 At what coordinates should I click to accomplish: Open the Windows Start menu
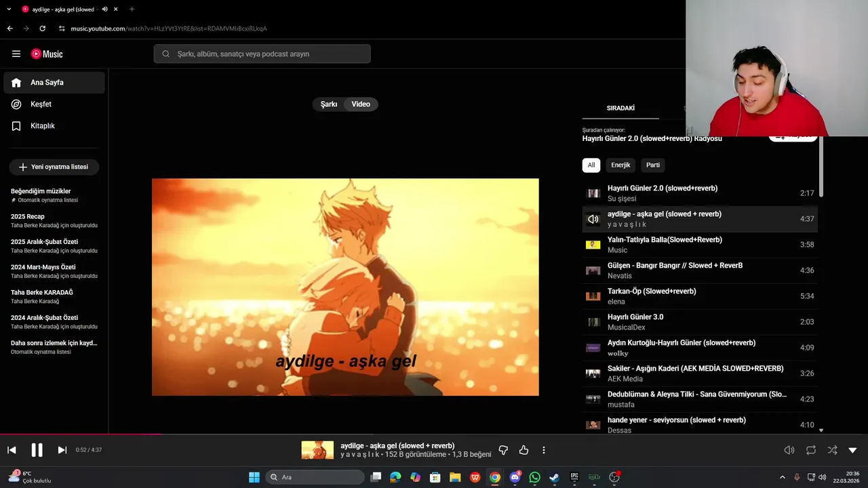pos(254,477)
